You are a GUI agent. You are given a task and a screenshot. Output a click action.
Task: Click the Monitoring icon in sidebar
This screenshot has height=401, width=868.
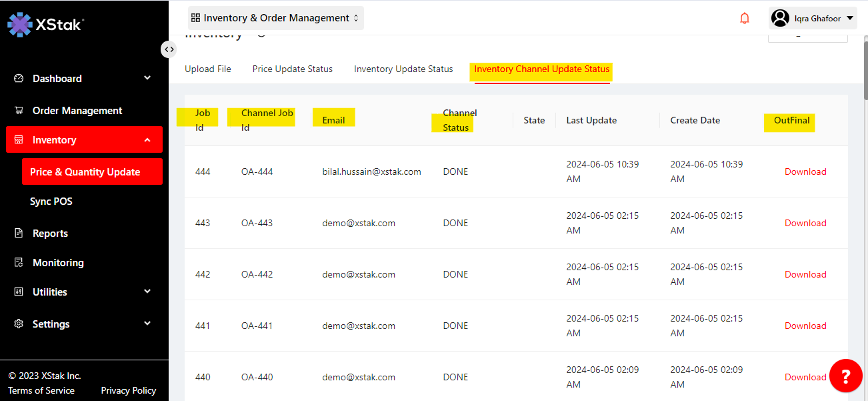click(x=19, y=262)
